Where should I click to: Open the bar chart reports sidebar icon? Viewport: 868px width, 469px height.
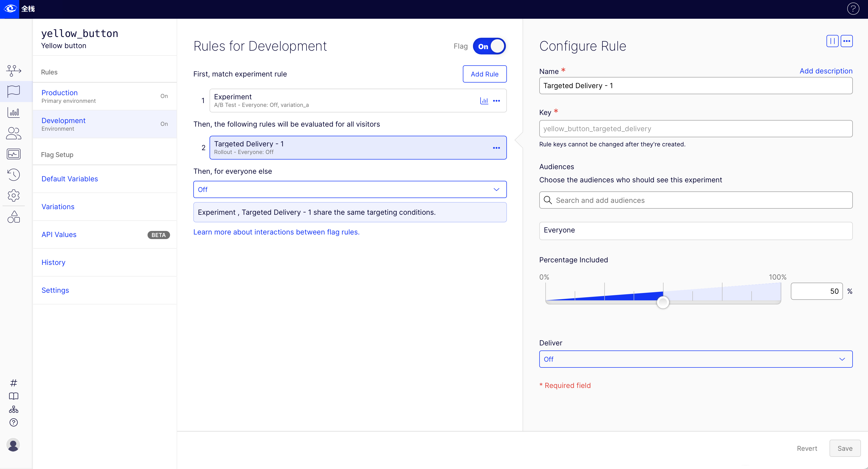pos(13,112)
